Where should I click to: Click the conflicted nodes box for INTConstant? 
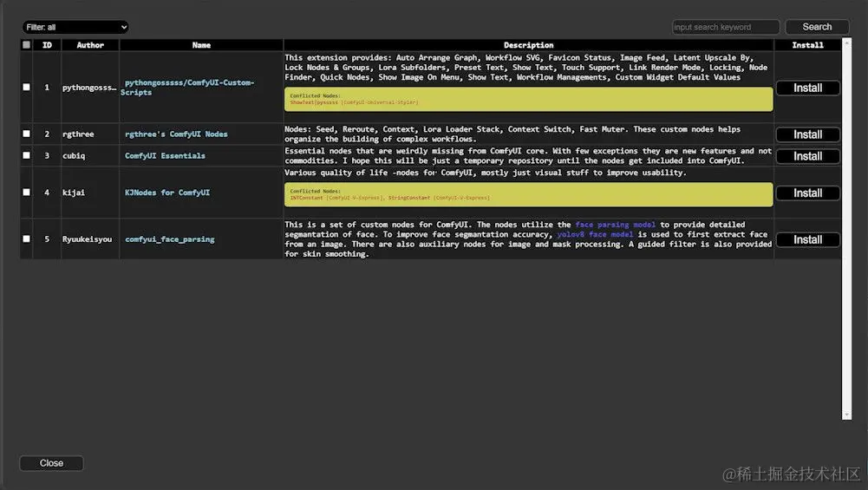529,194
